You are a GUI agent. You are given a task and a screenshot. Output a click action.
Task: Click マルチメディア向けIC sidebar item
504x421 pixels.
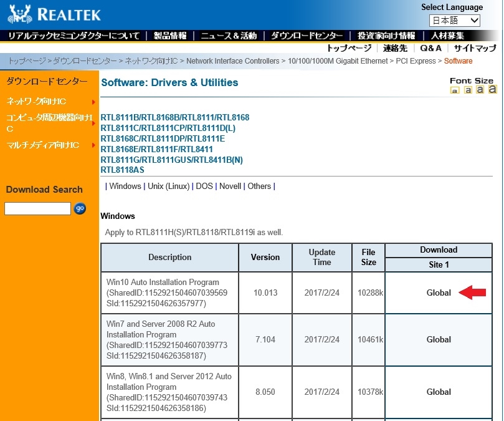(43, 145)
